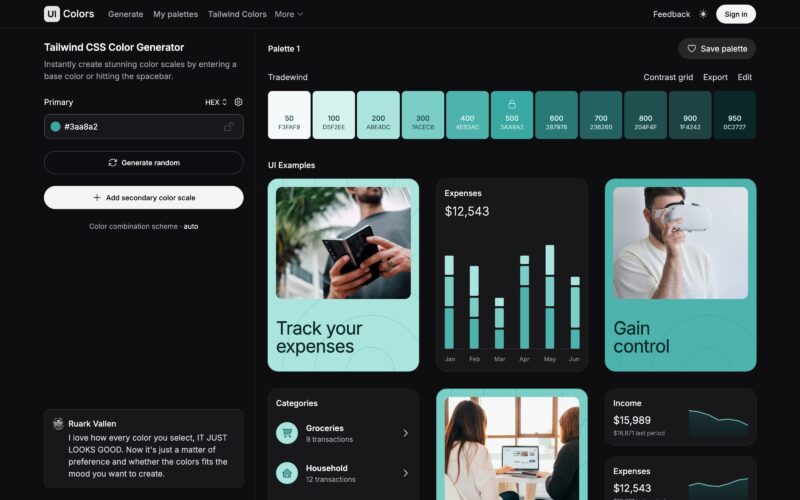Expand the More menu
800x500 pixels.
(x=289, y=14)
